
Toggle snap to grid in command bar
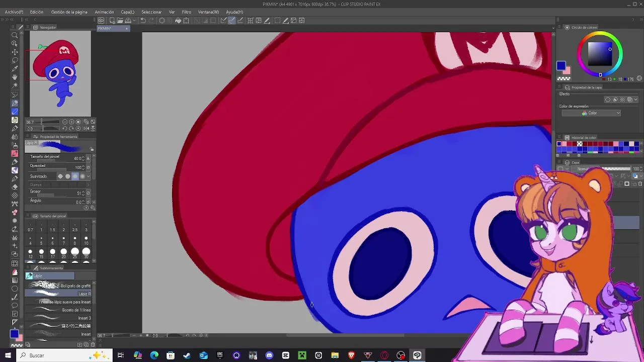pos(240,21)
